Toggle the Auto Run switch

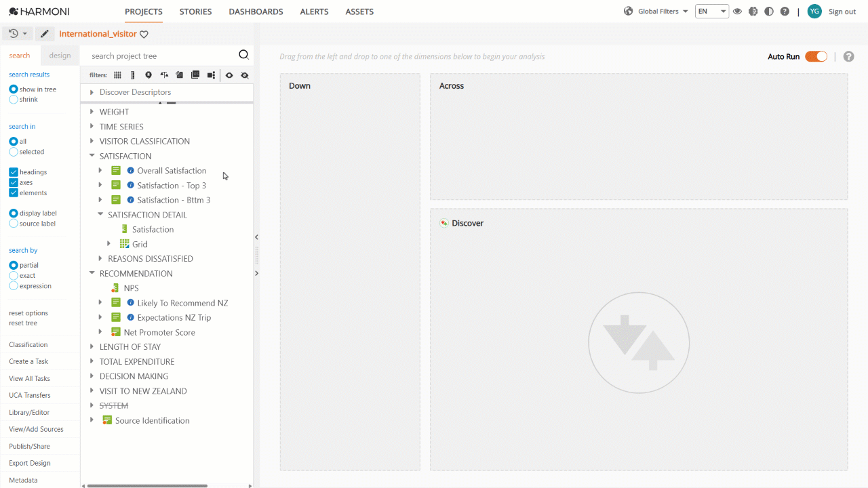pos(816,56)
